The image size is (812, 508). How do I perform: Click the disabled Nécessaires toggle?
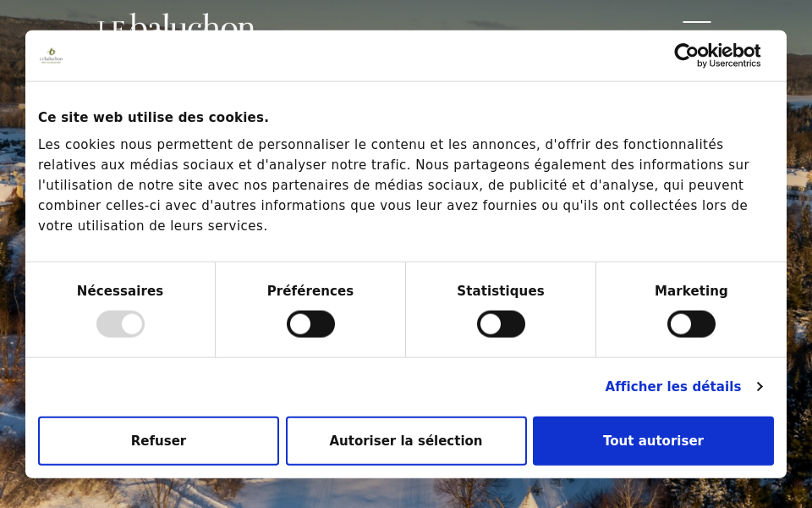[x=120, y=323]
